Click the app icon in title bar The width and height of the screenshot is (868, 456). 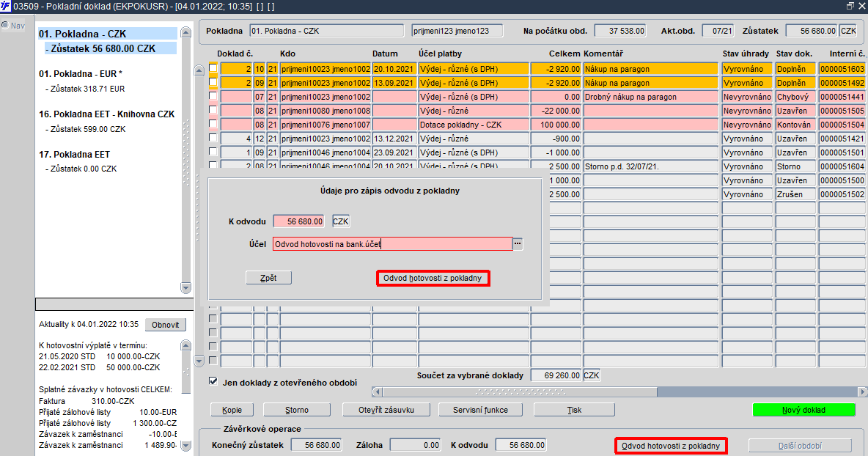click(6, 6)
